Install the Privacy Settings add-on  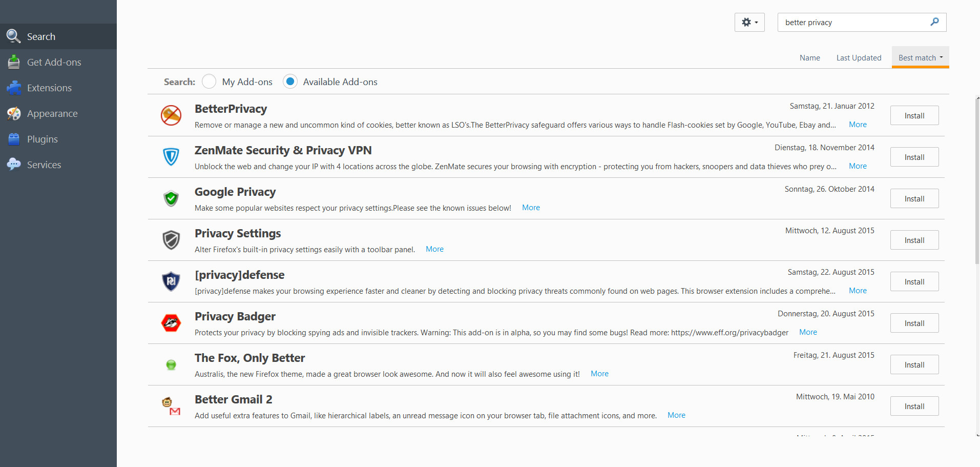(914, 240)
